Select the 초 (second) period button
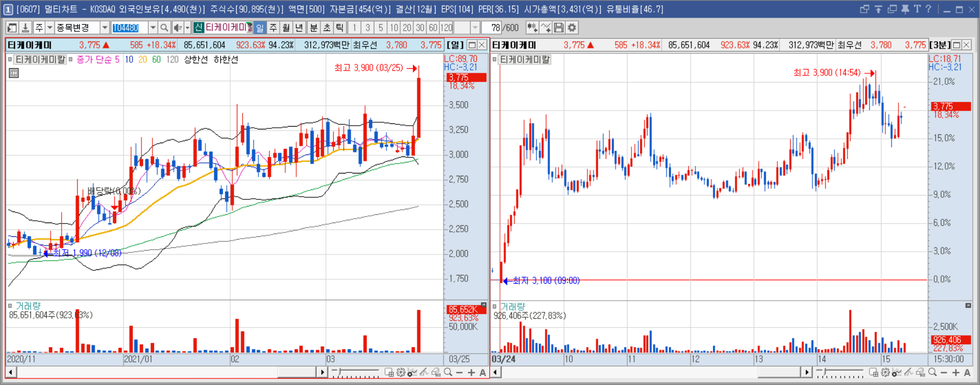The width and height of the screenshot is (980, 385). tap(327, 28)
